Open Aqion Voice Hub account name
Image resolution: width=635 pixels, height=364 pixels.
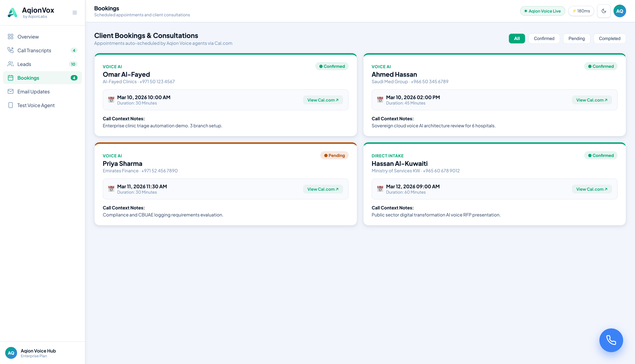point(38,351)
